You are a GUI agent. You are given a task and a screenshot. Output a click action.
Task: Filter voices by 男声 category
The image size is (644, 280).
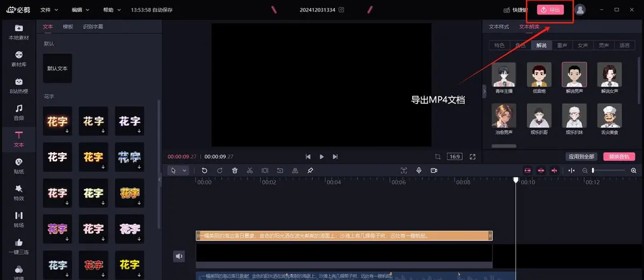pyautogui.click(x=604, y=46)
